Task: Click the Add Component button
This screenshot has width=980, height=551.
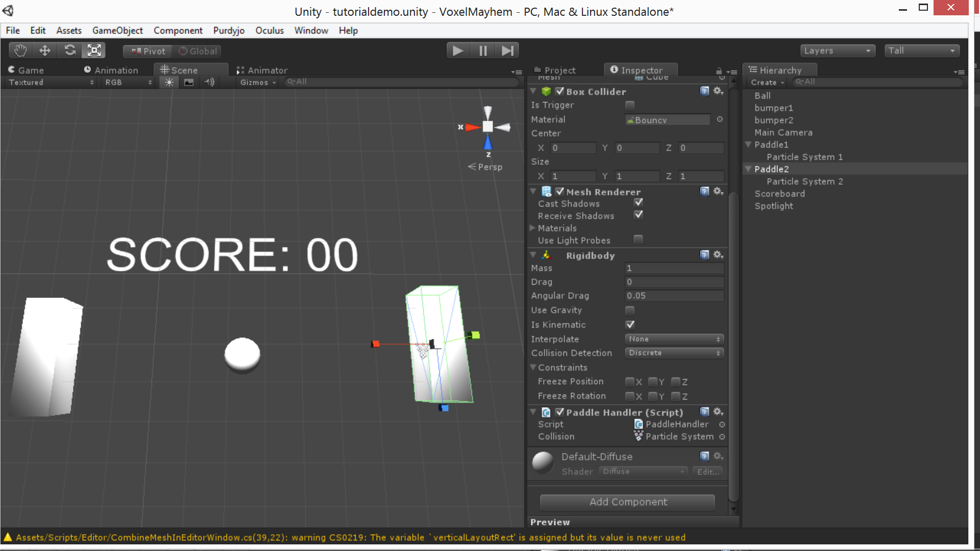Action: pyautogui.click(x=628, y=501)
